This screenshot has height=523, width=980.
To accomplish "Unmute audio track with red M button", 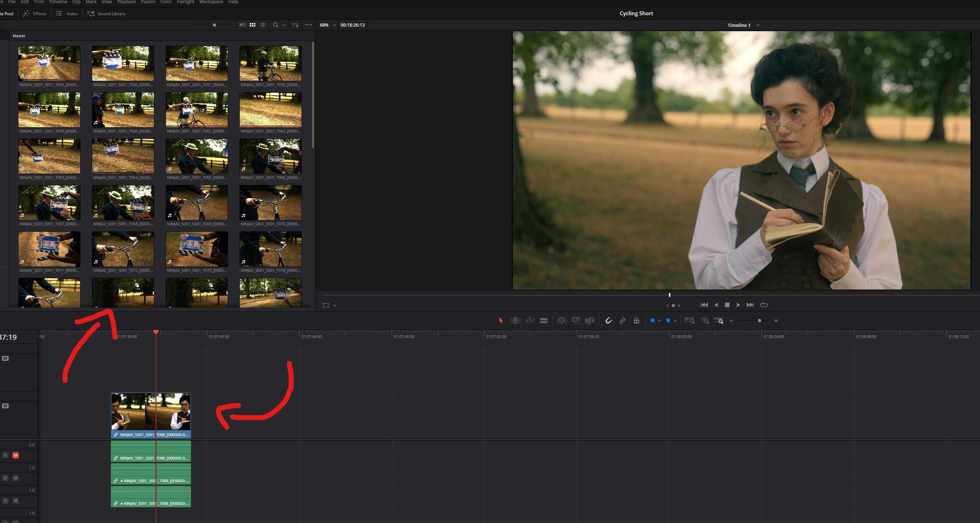I will tap(16, 455).
